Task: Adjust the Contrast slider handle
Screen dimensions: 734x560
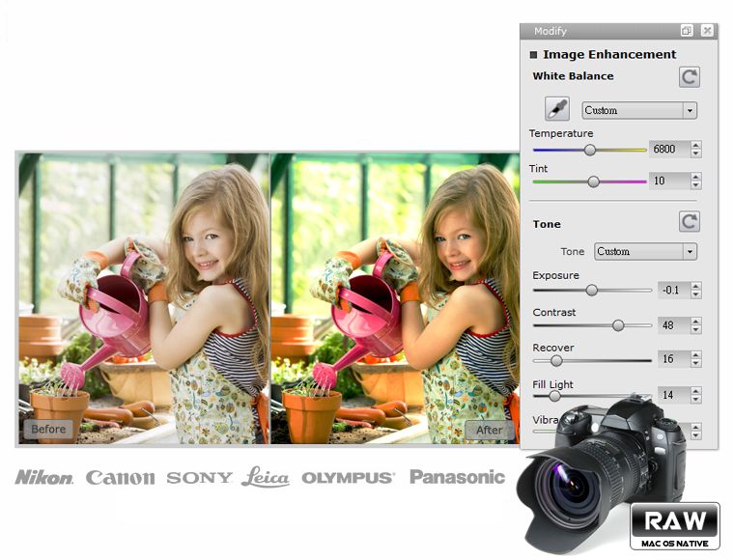Action: pos(618,325)
